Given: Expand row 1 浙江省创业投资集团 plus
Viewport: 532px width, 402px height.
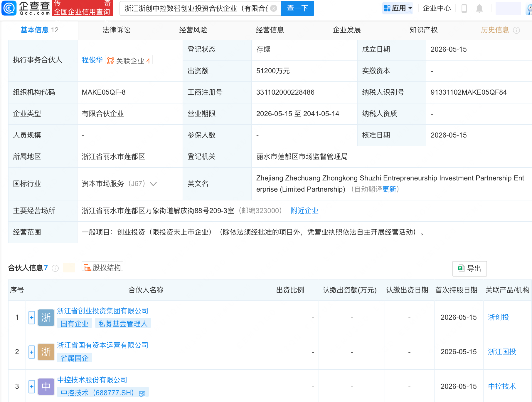Looking at the screenshot, I should pos(32,318).
